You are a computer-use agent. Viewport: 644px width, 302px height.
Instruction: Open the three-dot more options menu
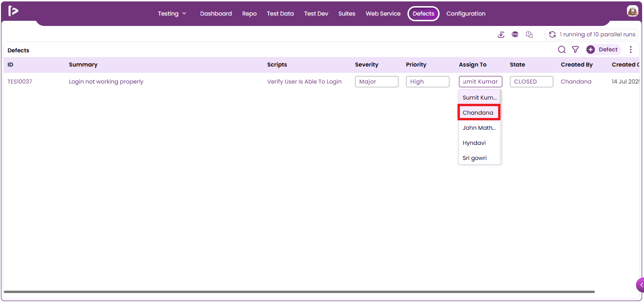coord(631,50)
